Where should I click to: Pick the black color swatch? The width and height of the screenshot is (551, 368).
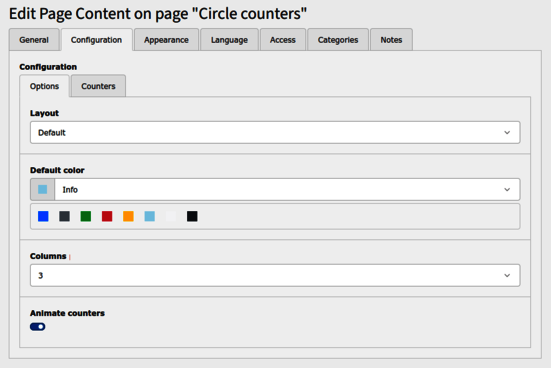tap(192, 216)
